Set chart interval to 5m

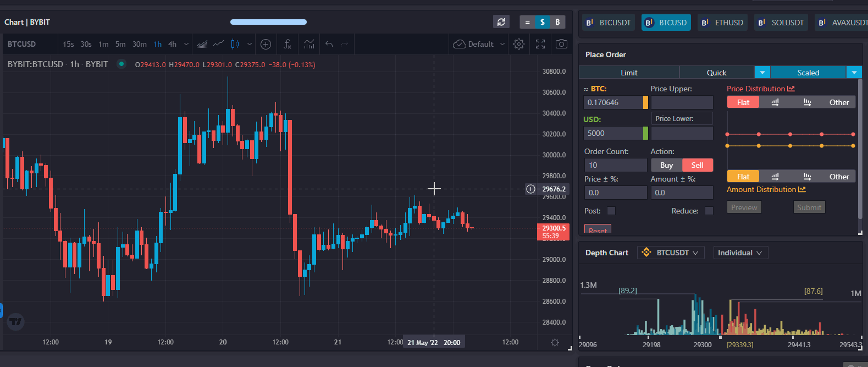click(x=120, y=44)
